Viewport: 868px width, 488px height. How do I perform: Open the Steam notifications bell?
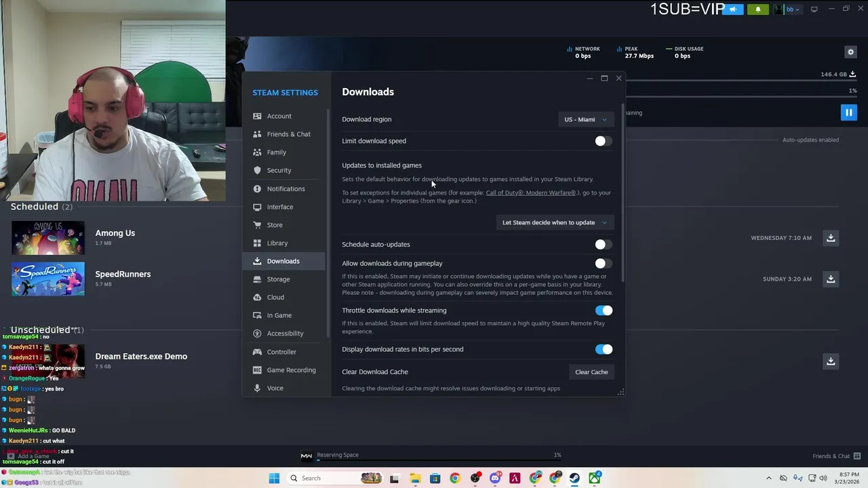[758, 9]
